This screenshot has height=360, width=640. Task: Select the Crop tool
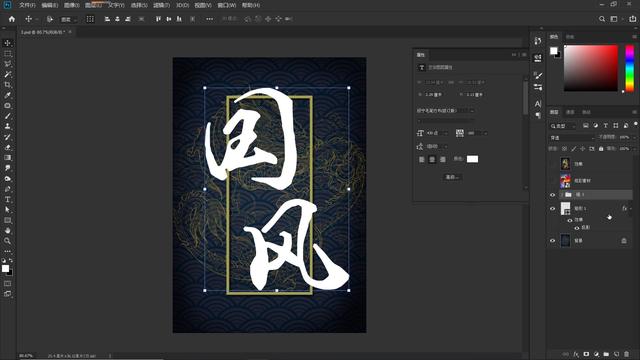pos(7,85)
